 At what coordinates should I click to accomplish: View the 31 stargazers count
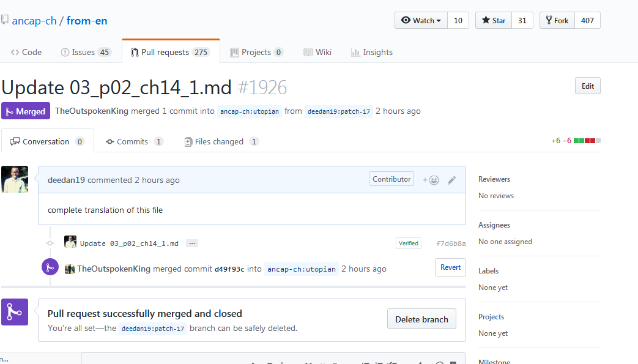click(x=522, y=20)
